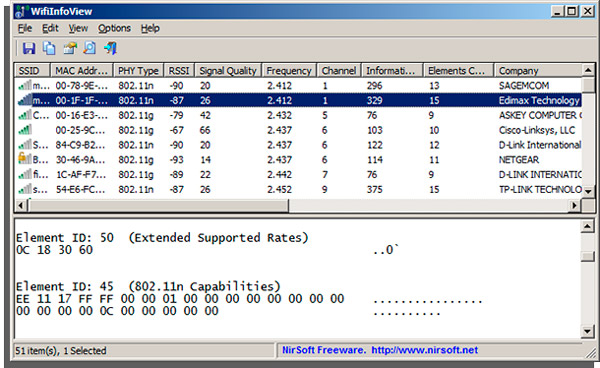Open the File menu
The image size is (600, 368).
point(25,28)
